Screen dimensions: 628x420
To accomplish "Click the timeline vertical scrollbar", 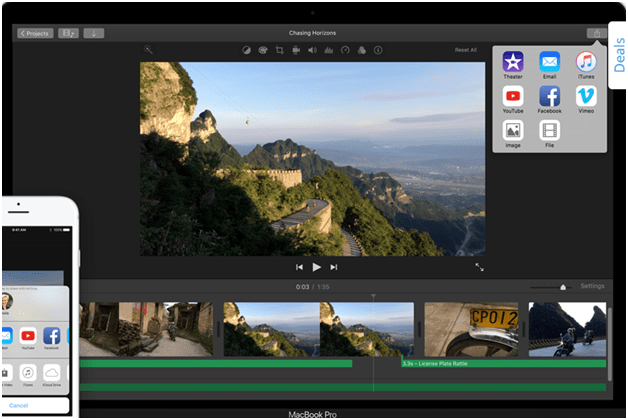I will coord(610,344).
